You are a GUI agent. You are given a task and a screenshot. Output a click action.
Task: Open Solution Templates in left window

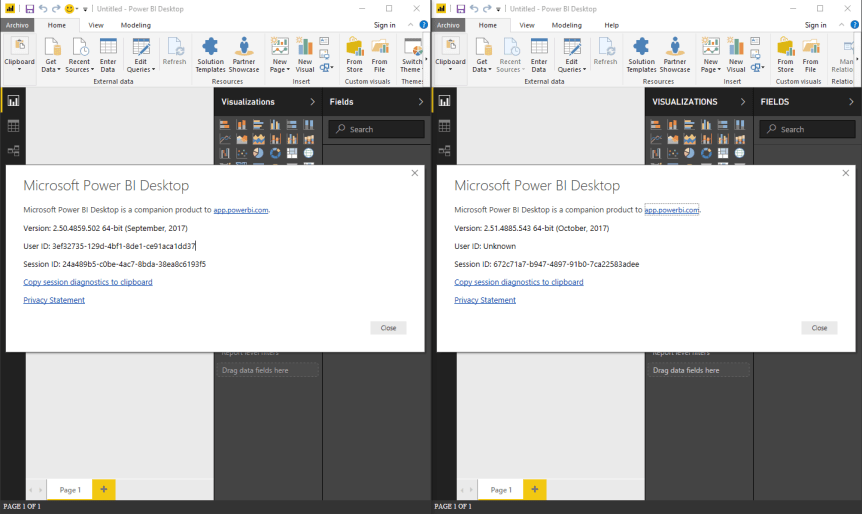pos(211,55)
